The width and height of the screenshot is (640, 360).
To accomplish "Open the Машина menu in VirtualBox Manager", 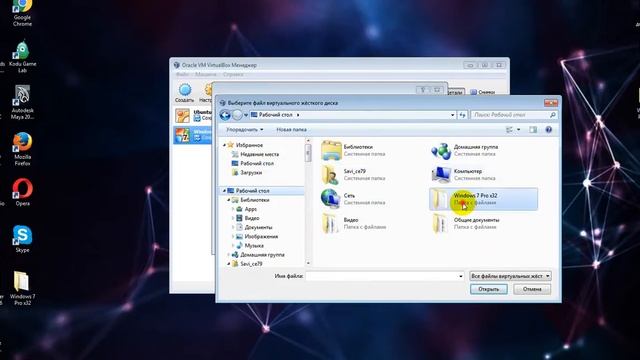I will tap(205, 75).
